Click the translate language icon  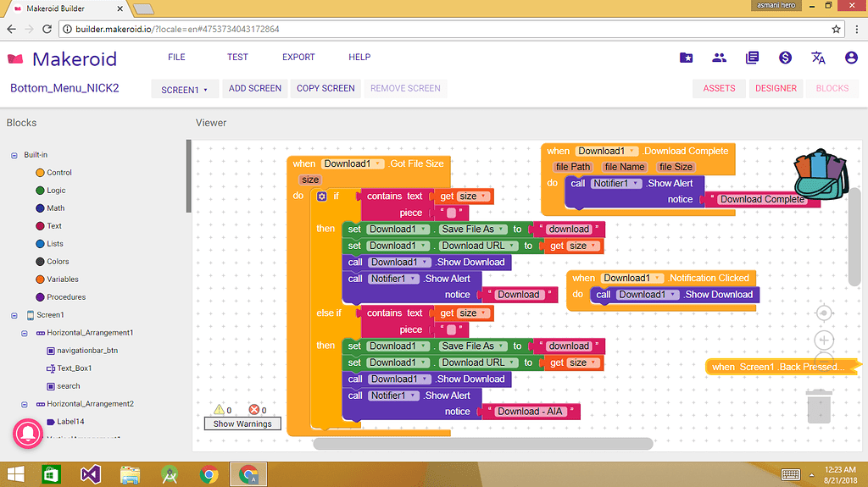pos(818,58)
